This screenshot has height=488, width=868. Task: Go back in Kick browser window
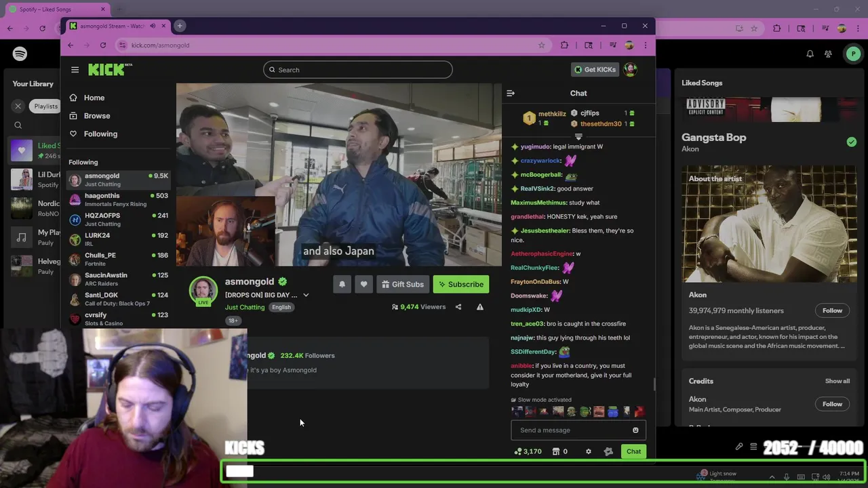(x=71, y=45)
